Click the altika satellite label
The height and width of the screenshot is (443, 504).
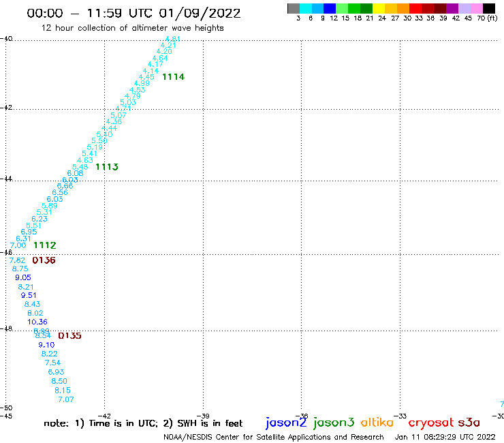point(377,423)
